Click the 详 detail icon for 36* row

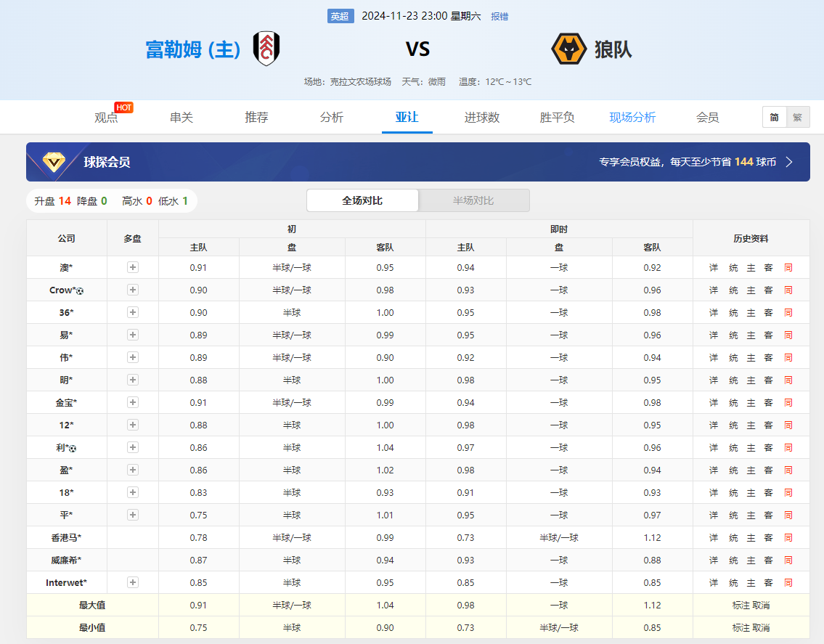714,313
